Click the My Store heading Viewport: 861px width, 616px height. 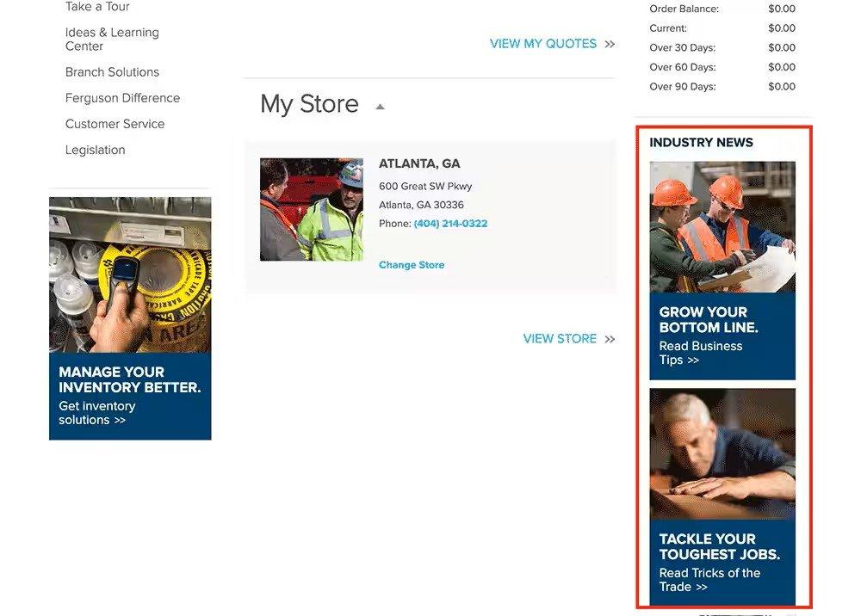309,104
